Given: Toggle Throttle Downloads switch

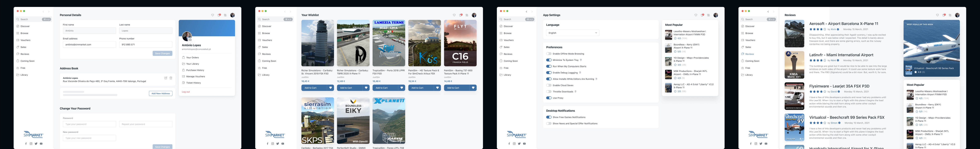Looking at the screenshot, I should click(x=549, y=92).
